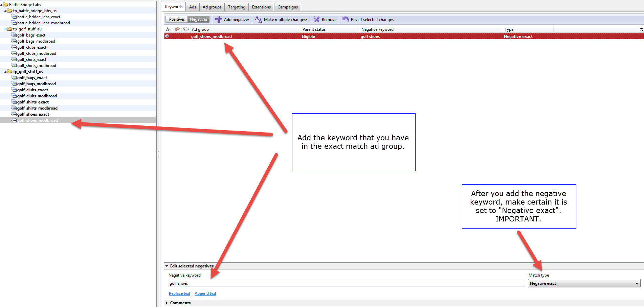Click the Negative keyword text field
The width and height of the screenshot is (644, 307).
(x=345, y=283)
